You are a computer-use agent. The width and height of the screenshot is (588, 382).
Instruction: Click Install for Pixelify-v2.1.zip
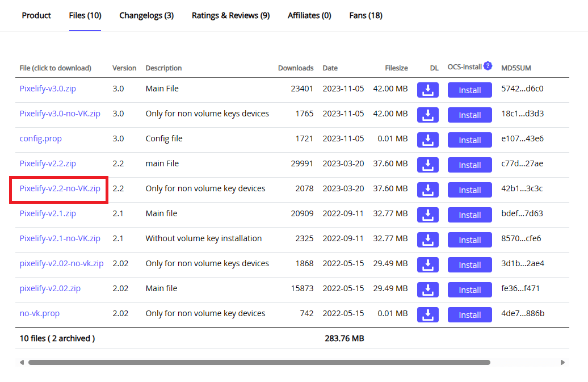469,215
